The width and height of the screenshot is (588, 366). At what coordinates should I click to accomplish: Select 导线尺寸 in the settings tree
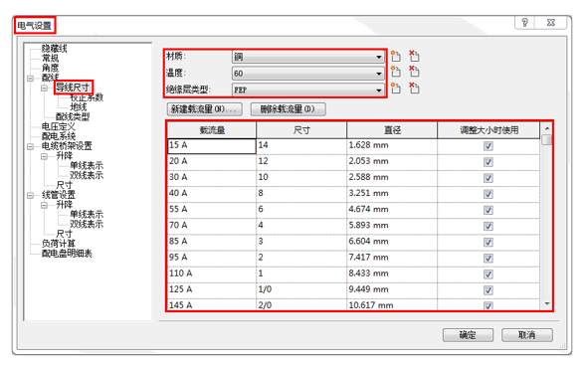(x=73, y=88)
